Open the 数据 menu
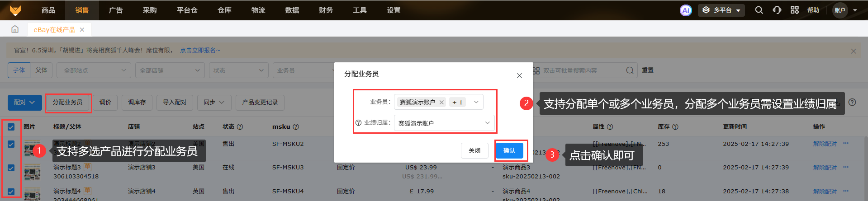 click(292, 10)
